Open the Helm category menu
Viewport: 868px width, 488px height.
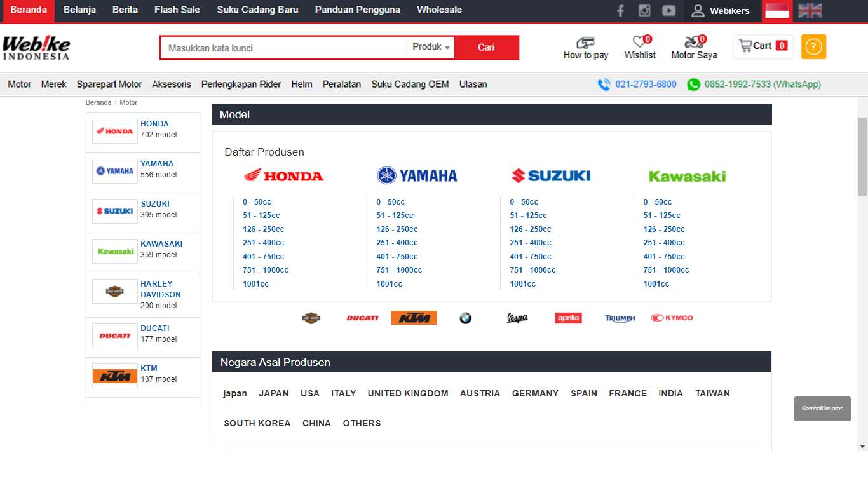coord(302,84)
